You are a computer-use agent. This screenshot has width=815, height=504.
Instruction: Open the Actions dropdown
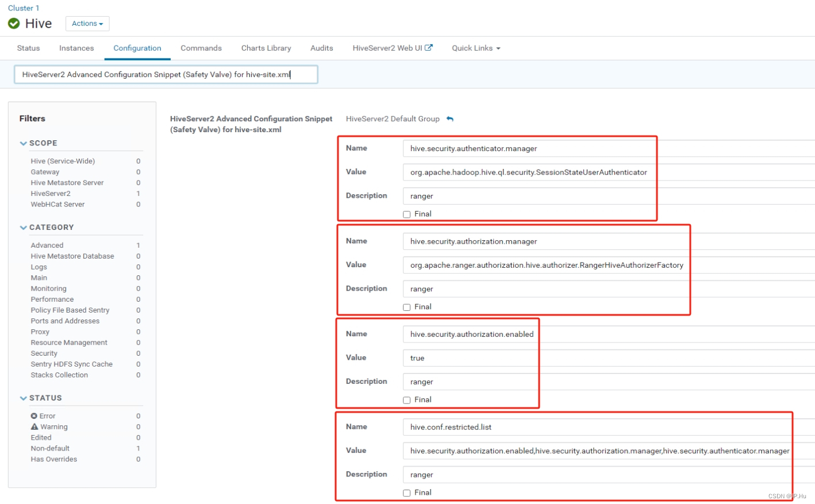tap(87, 24)
